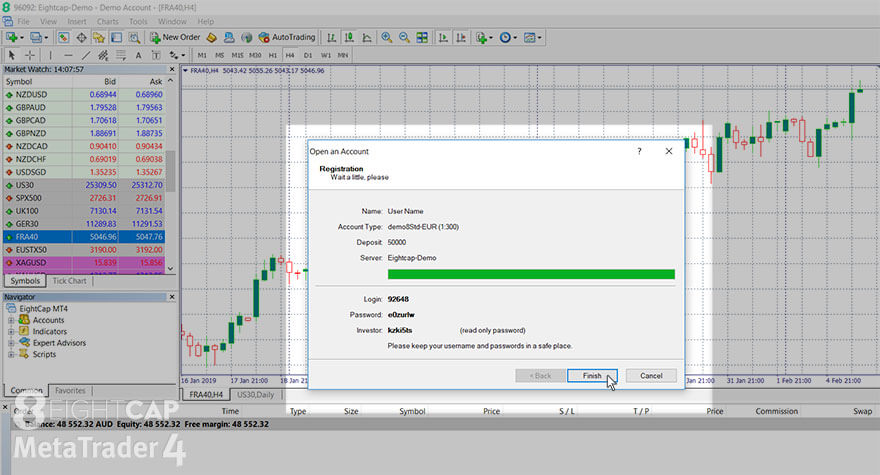Tile chart windows icon

coord(422,38)
